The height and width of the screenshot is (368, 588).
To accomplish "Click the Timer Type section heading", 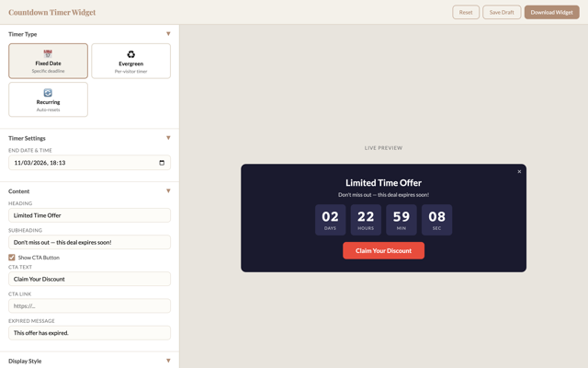I will coord(22,34).
